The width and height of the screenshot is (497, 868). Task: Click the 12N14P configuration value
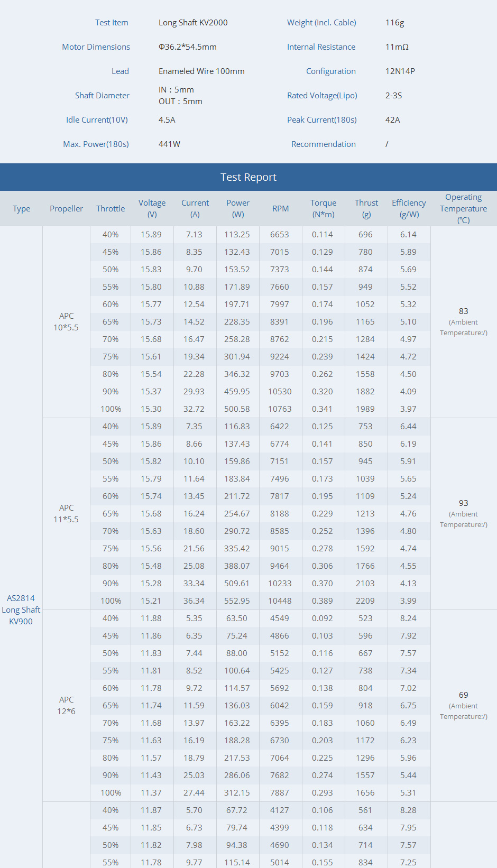point(400,71)
